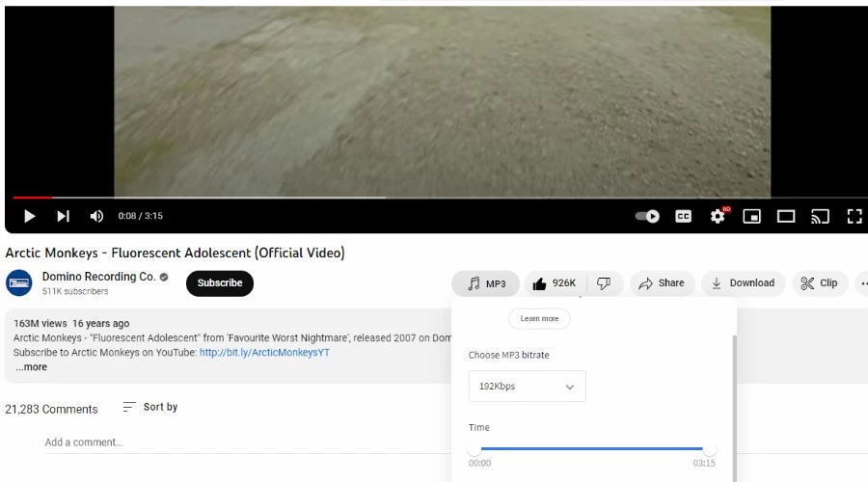The image size is (868, 482).
Task: Enter full screen mode
Action: [x=854, y=216]
